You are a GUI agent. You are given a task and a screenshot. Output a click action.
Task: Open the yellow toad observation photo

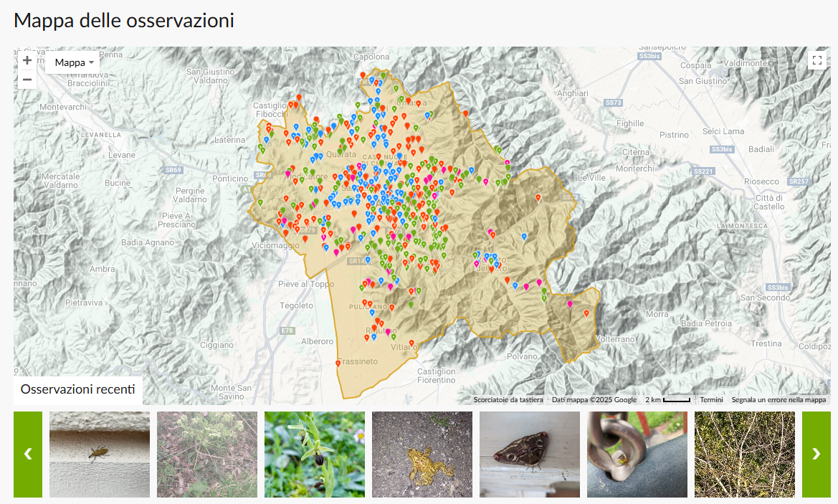422,455
